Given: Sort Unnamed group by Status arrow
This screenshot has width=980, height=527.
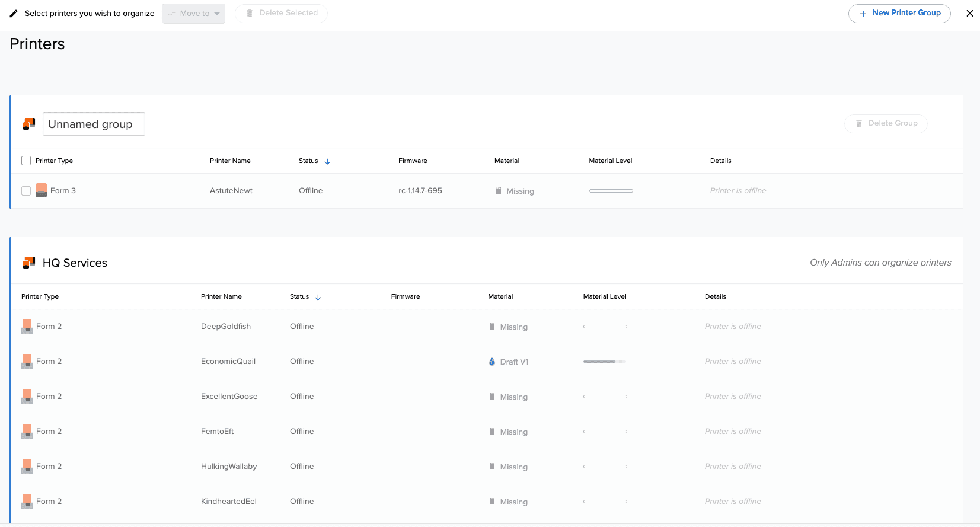Looking at the screenshot, I should coord(327,161).
